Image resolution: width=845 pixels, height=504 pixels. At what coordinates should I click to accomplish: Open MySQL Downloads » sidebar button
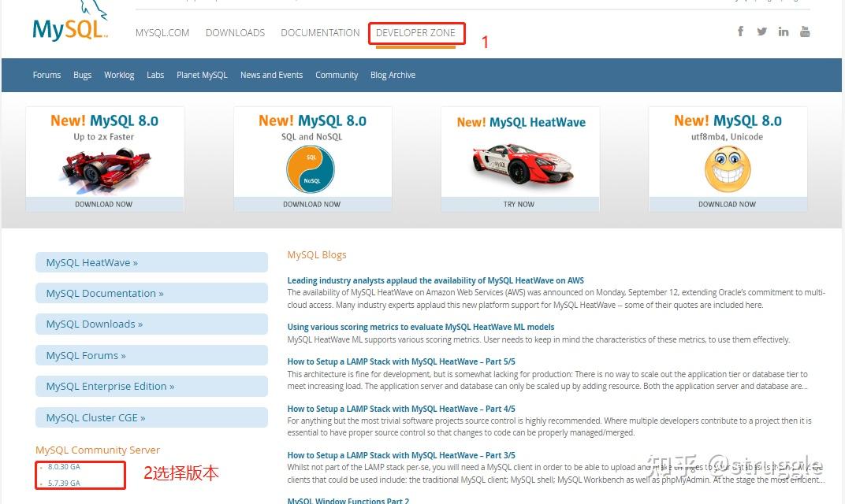(151, 324)
